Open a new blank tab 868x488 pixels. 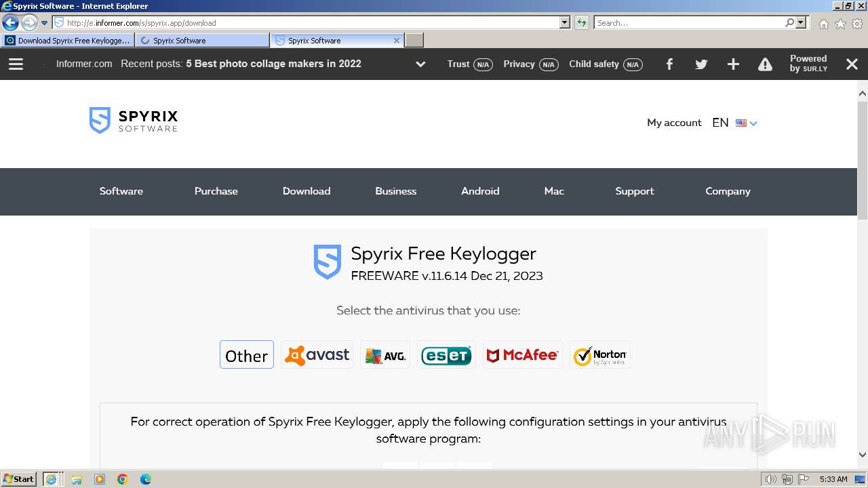pos(414,41)
